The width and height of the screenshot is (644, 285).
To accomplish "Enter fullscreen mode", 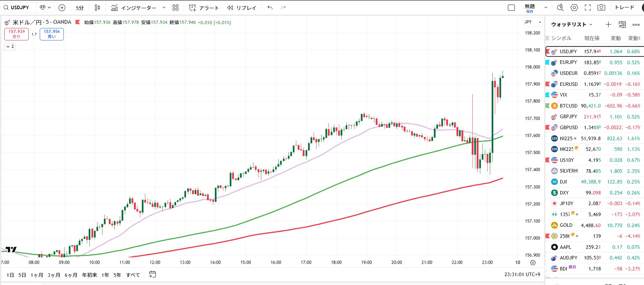I will tap(588, 7).
